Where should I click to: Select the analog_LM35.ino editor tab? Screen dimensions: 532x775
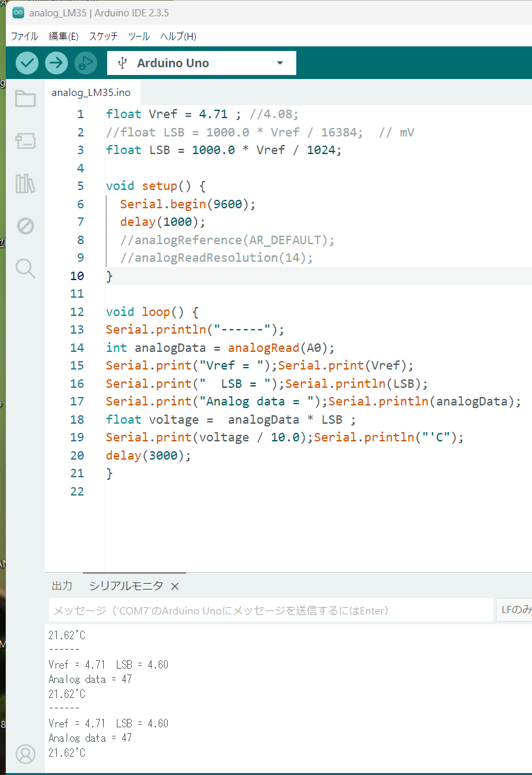91,93
